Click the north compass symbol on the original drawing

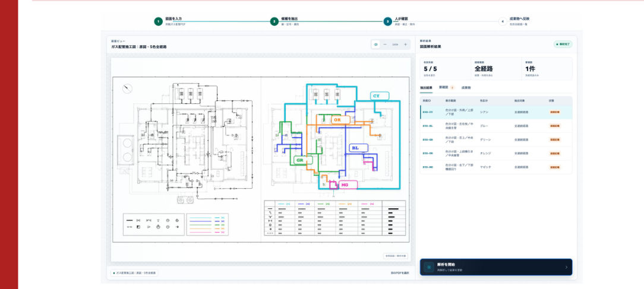coord(128,88)
